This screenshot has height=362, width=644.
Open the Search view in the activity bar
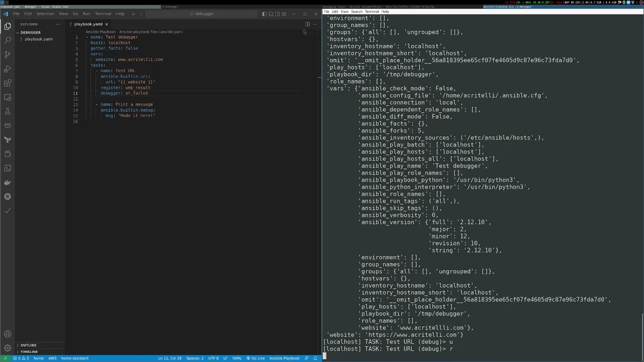[x=8, y=40]
